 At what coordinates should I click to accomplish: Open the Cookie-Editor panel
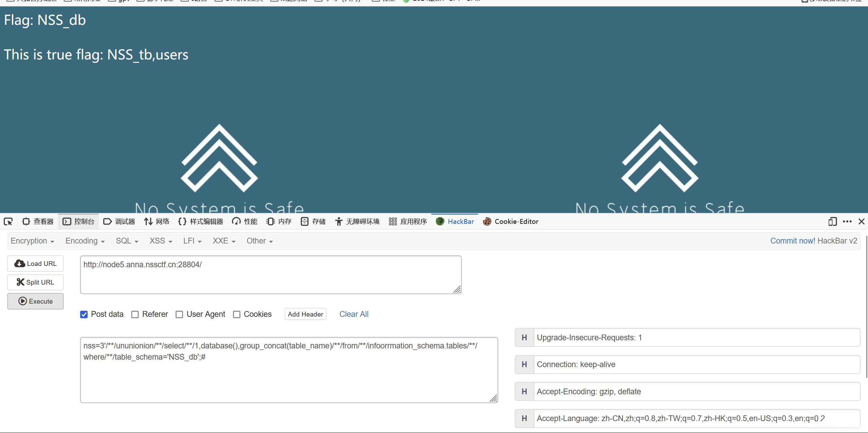pos(511,222)
